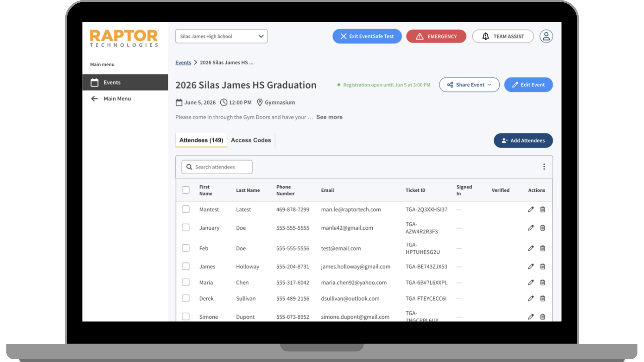Click trash icon for Maria Chen
Screen dimensions: 644x362
(x=542, y=283)
